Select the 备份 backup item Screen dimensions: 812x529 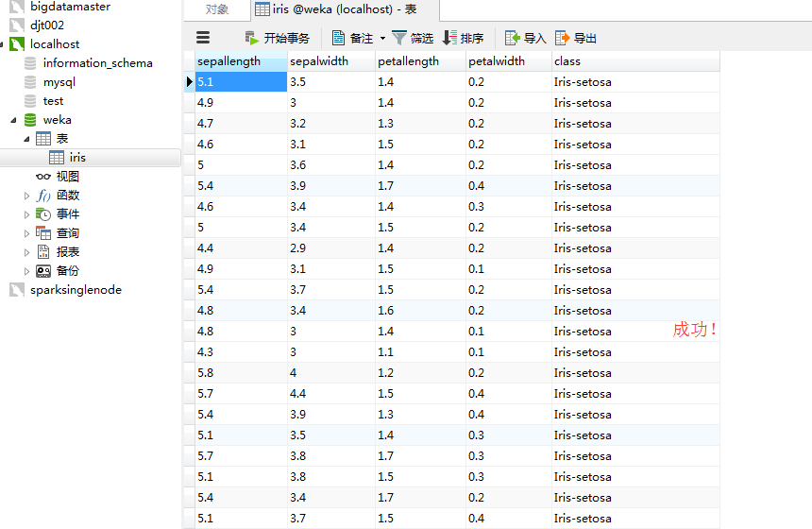pyautogui.click(x=68, y=271)
